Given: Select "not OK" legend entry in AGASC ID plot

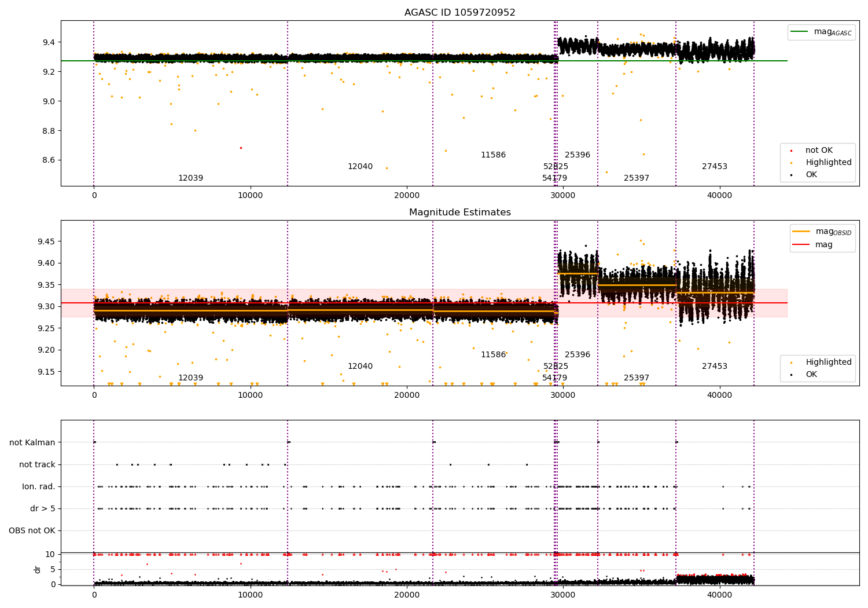Looking at the screenshot, I should tap(819, 151).
